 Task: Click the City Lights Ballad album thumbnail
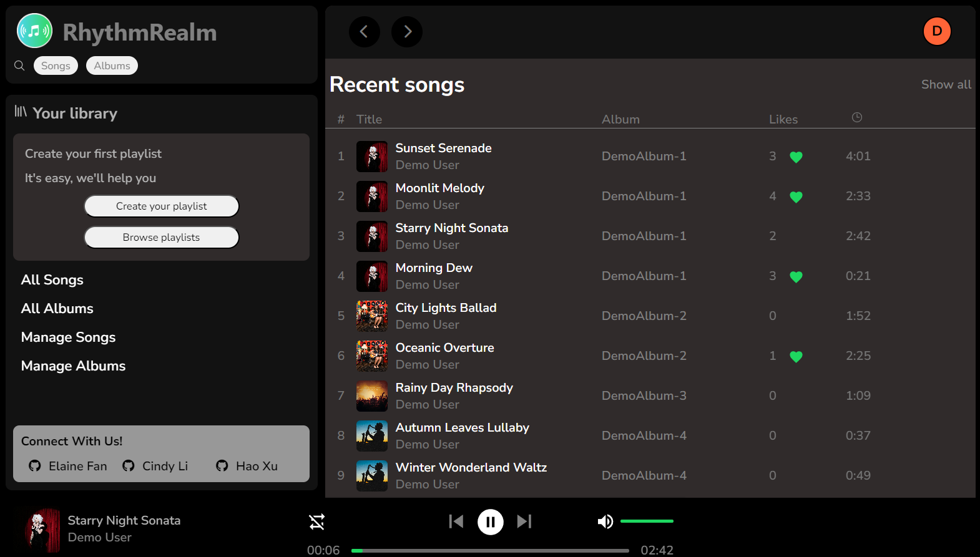[x=372, y=316]
